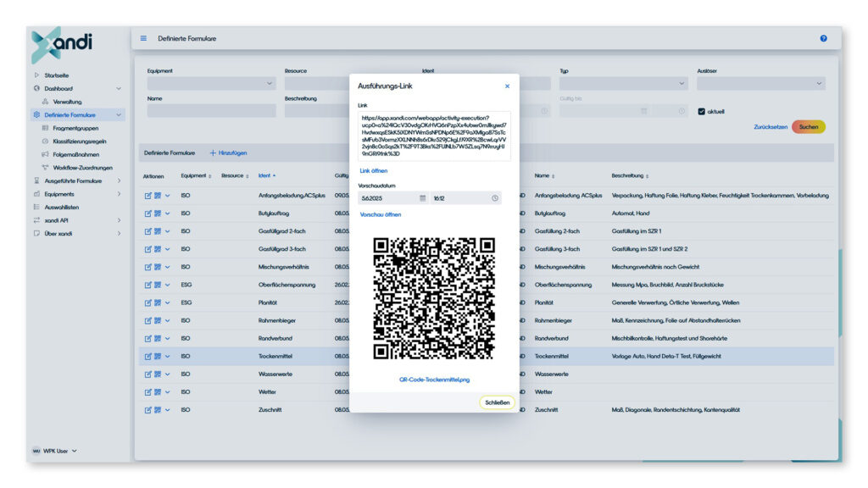Click edit icon for Zuschnitt row

point(147,409)
